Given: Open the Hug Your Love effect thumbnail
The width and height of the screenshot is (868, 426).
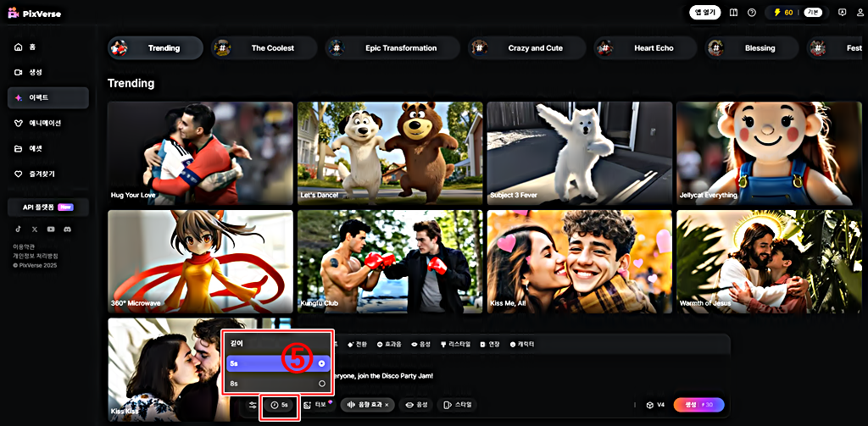Looking at the screenshot, I should (x=200, y=153).
